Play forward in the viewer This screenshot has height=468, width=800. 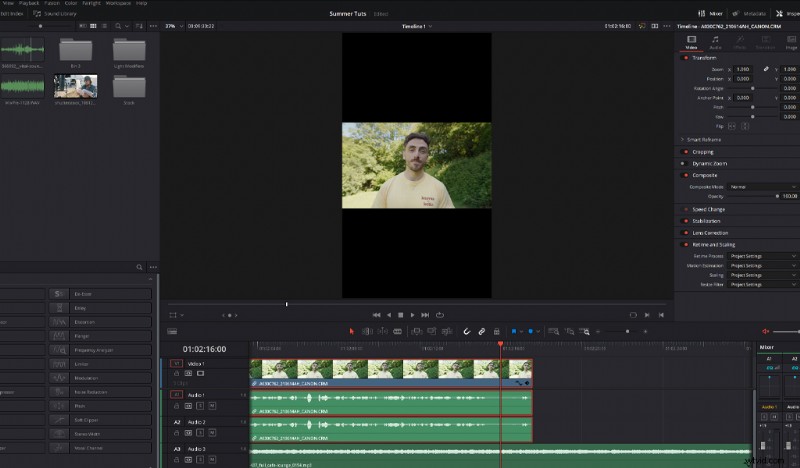[x=412, y=315]
